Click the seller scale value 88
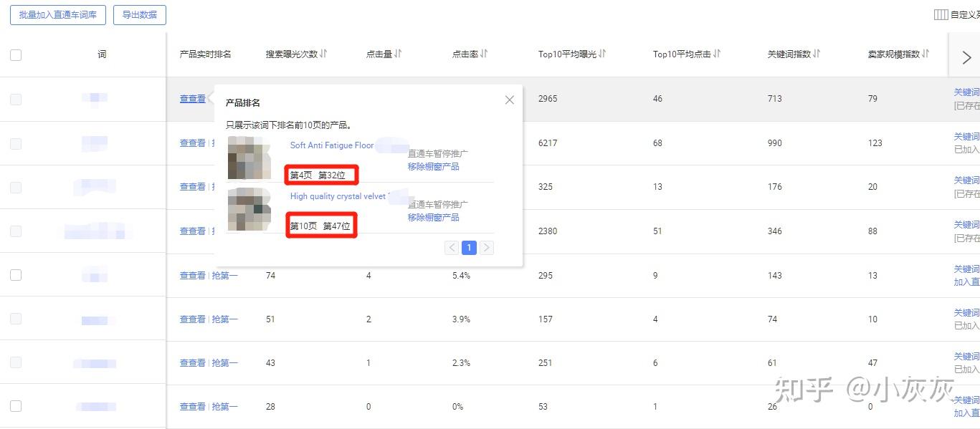 pyautogui.click(x=873, y=231)
